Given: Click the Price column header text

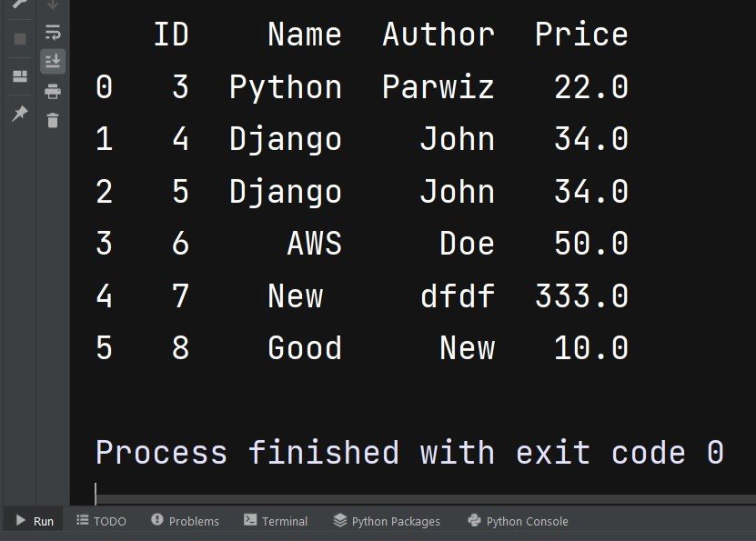Looking at the screenshot, I should click(x=581, y=35).
